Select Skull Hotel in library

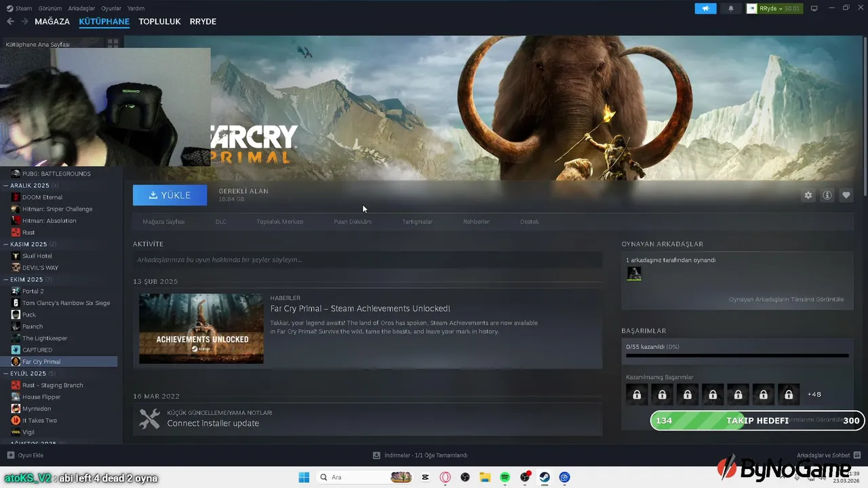tap(37, 256)
